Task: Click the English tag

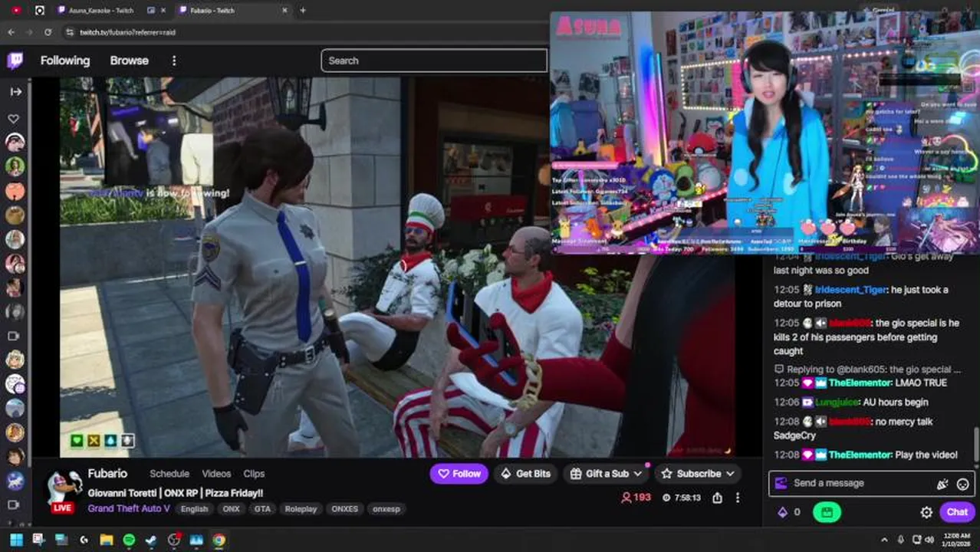Action: [x=194, y=509]
